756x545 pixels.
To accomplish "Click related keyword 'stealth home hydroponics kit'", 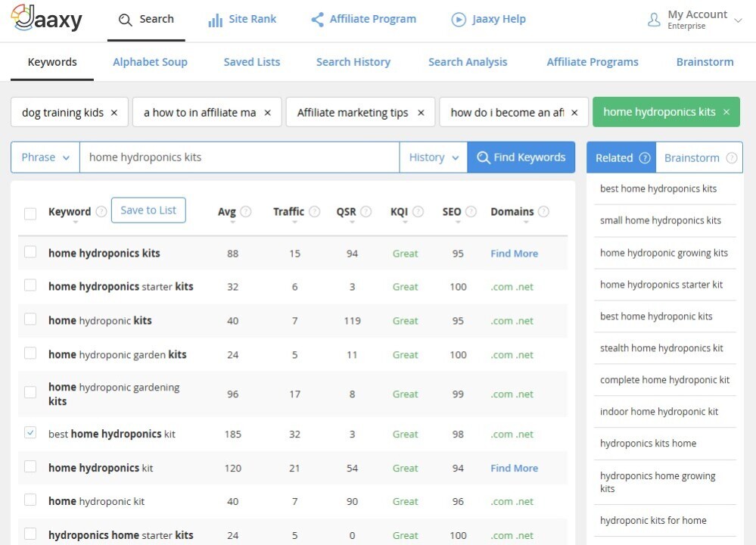I will (x=661, y=347).
